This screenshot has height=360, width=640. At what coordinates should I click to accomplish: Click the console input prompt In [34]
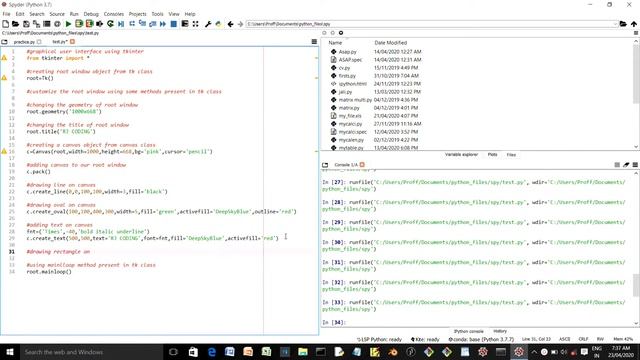point(335,322)
